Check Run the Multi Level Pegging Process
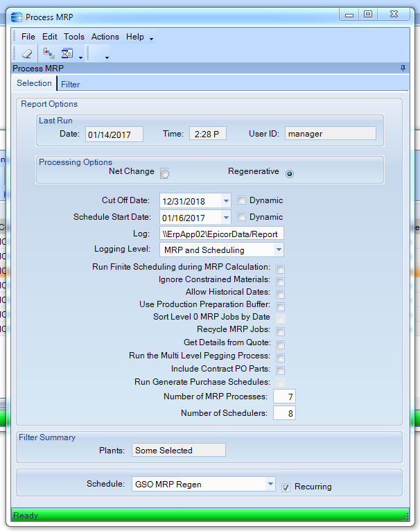This screenshot has height=531, width=420. (x=280, y=358)
